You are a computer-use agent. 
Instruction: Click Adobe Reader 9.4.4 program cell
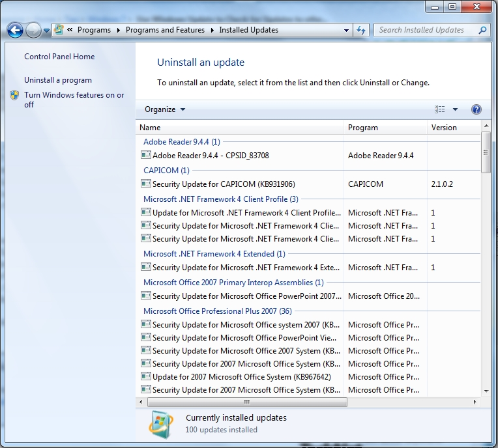click(381, 156)
